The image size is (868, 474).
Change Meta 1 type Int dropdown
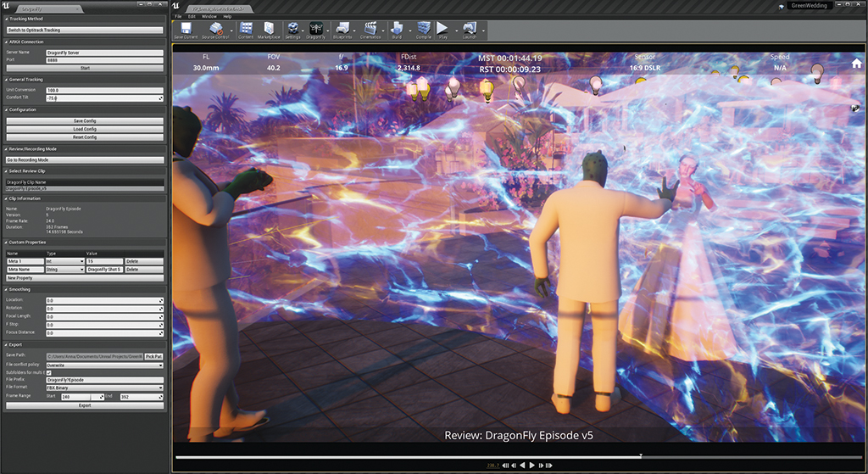tap(64, 260)
